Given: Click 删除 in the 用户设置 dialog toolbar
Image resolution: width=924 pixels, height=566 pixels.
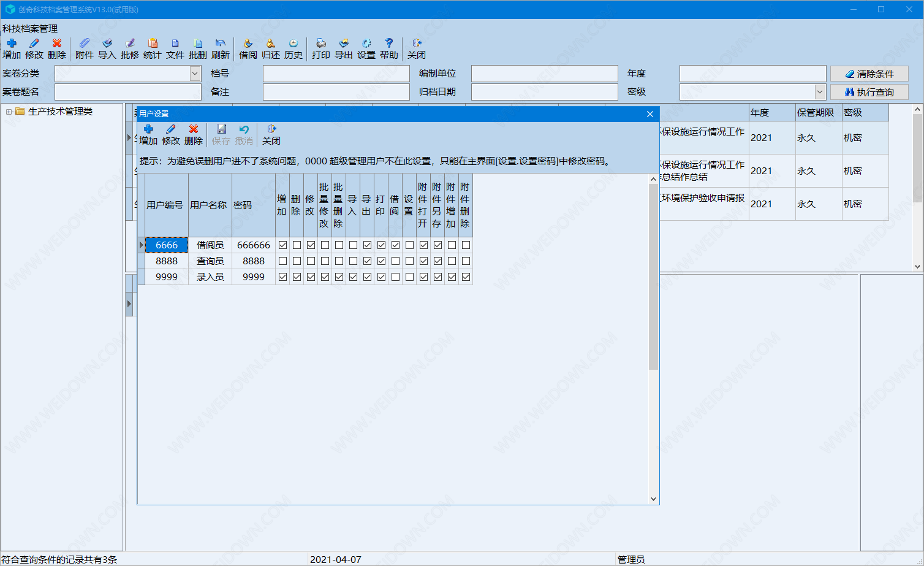Looking at the screenshot, I should pyautogui.click(x=194, y=134).
